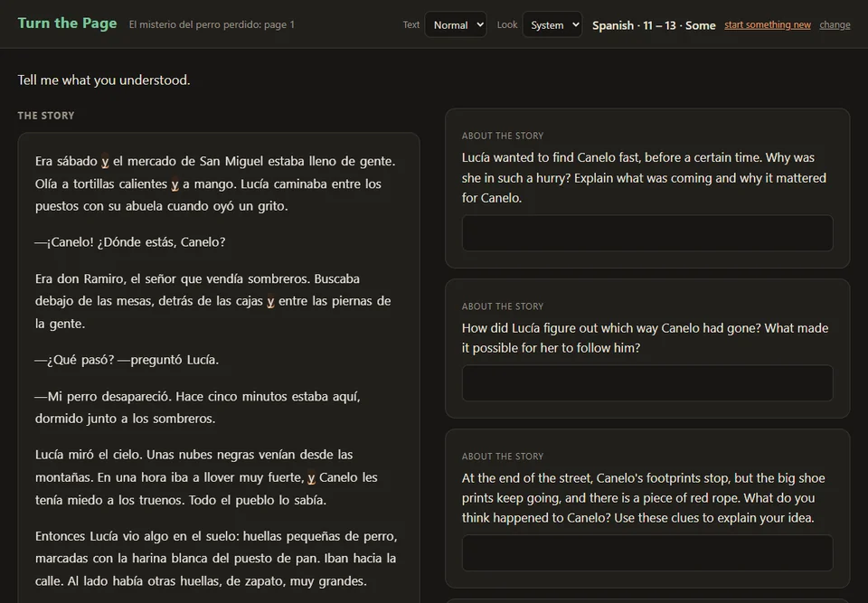Click highlighted 'y' after 'Era sábado'

105,161
